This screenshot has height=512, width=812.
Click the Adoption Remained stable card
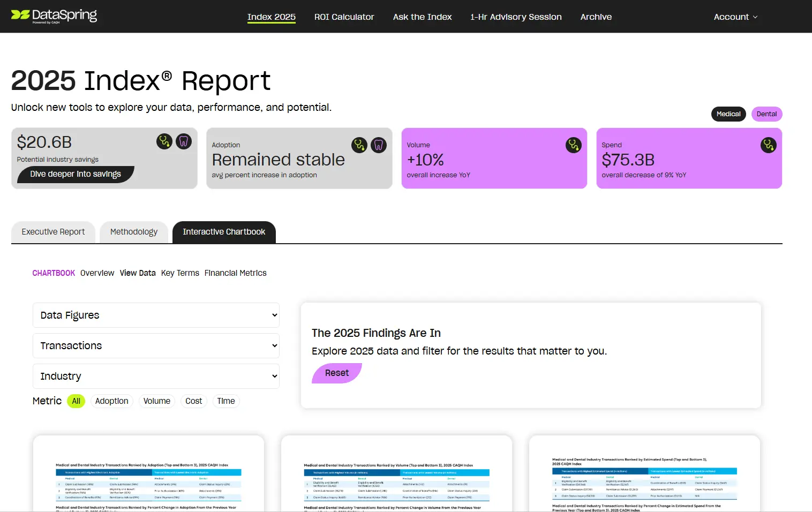pyautogui.click(x=299, y=158)
